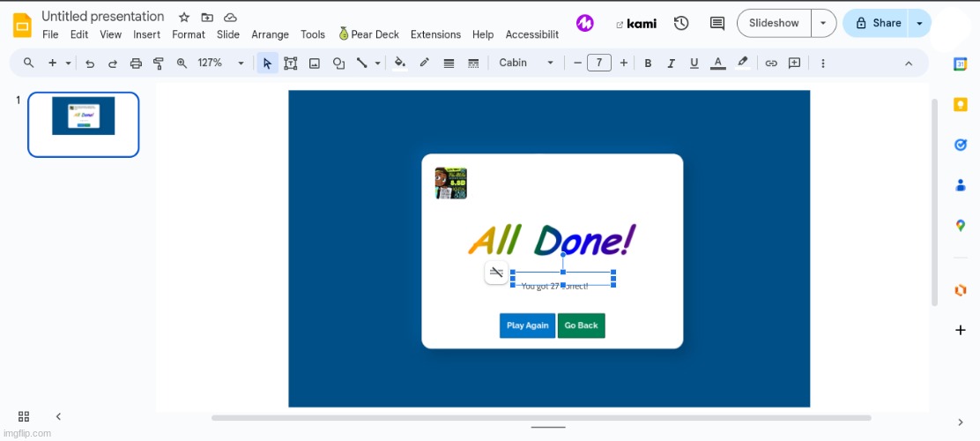Check the cloud document status icon
The width and height of the screenshot is (980, 441).
(230, 18)
